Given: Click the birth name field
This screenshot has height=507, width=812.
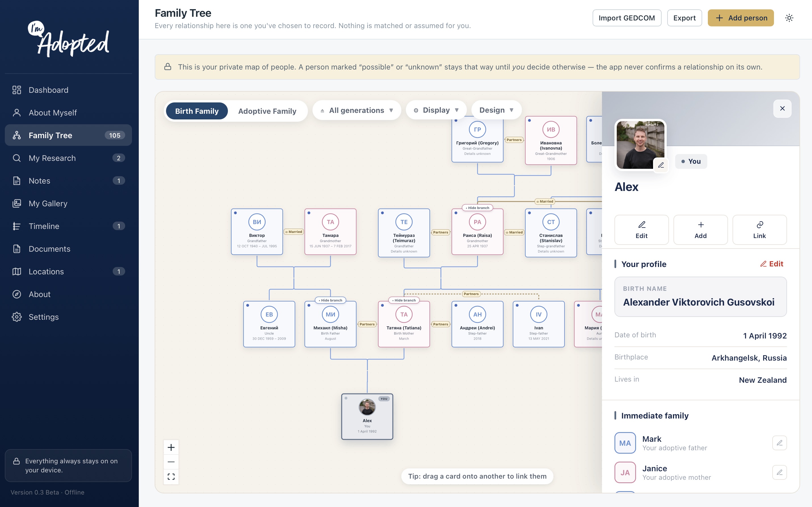Looking at the screenshot, I should (x=700, y=297).
